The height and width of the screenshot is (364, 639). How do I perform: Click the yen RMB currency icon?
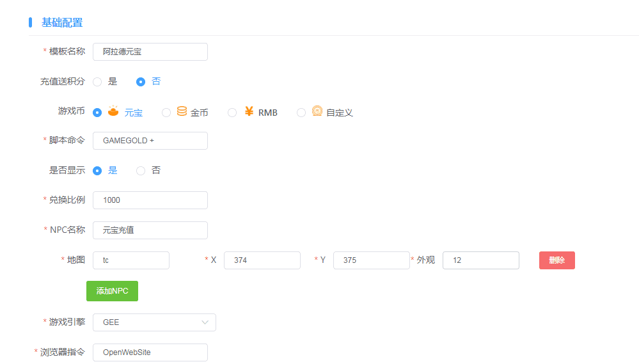[249, 111]
